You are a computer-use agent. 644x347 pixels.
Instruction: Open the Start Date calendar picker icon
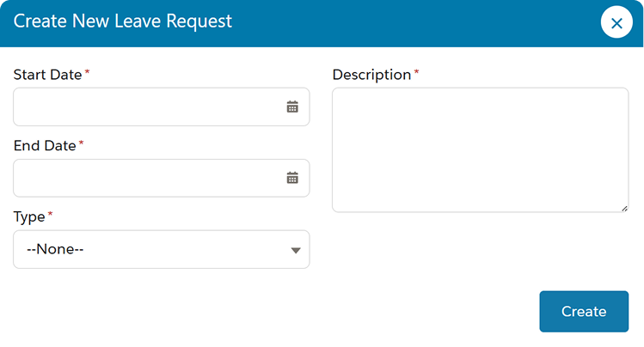click(x=292, y=107)
